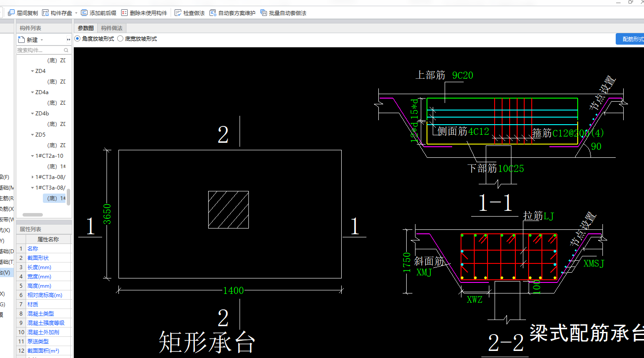Click the green XWZ parameter
This screenshot has width=644, height=358.
pyautogui.click(x=475, y=300)
